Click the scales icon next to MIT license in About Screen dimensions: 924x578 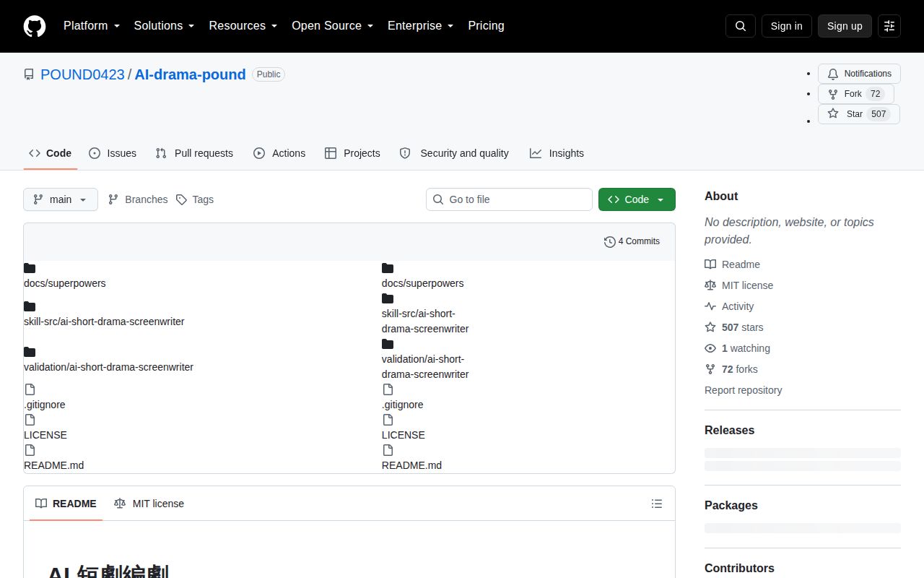click(x=710, y=285)
